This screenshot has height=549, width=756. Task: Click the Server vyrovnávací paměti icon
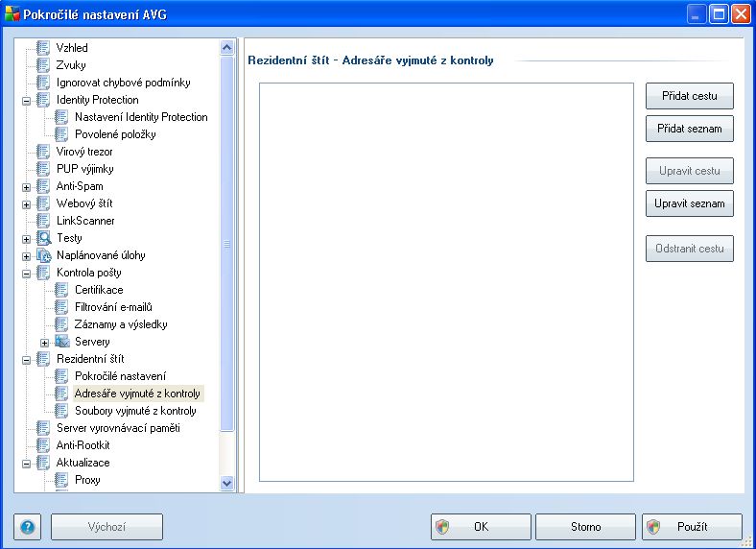tap(43, 428)
